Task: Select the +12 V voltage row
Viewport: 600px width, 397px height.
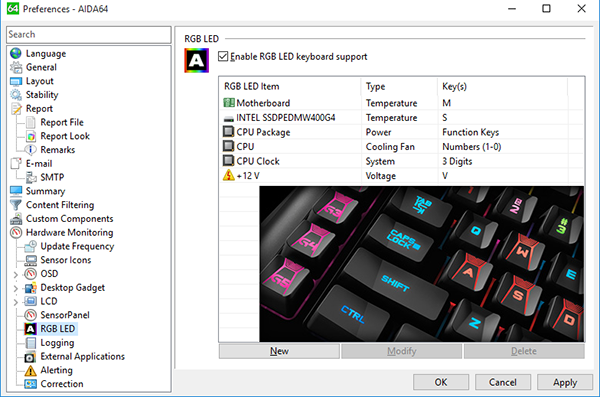Action: tap(401, 176)
